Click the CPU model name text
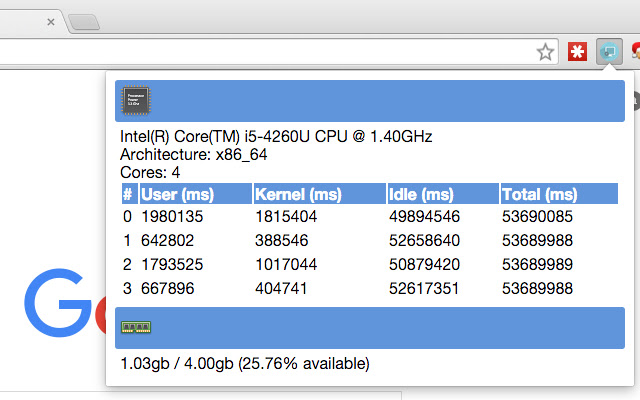Image resolution: width=640 pixels, height=400 pixels. tap(276, 136)
